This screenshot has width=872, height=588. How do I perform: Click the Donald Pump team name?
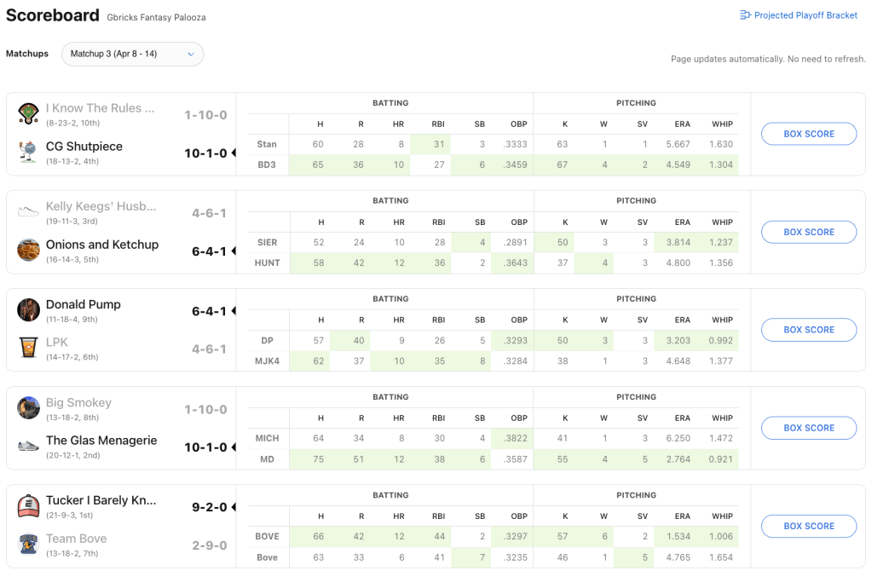[x=84, y=304]
